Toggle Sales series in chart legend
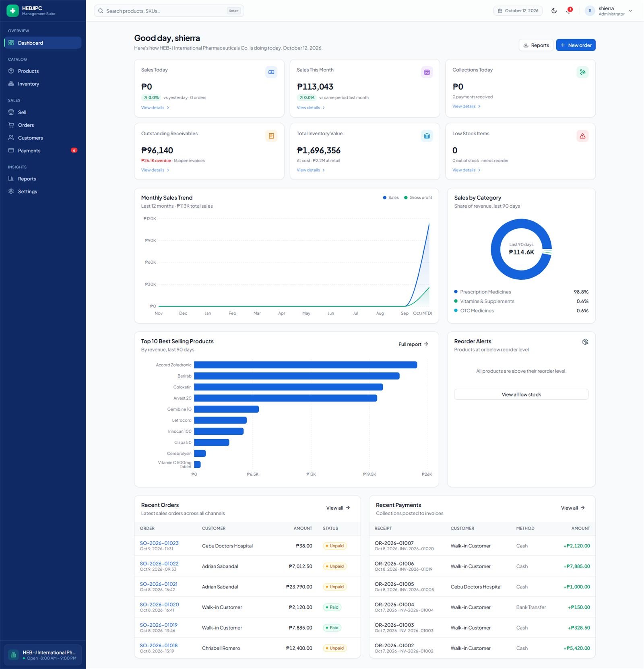Screen dimensions: 644x669 (390, 198)
